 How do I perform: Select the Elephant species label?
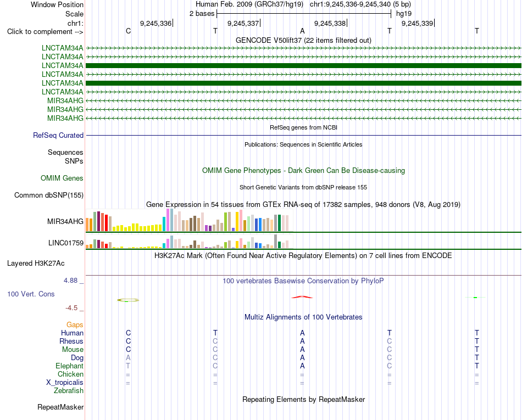[x=70, y=366]
